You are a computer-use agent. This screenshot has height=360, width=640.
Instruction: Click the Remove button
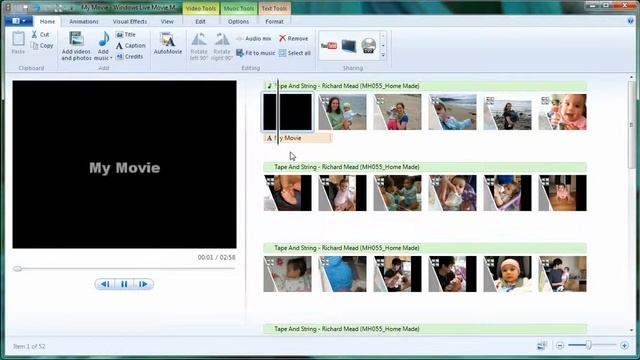tap(293, 38)
